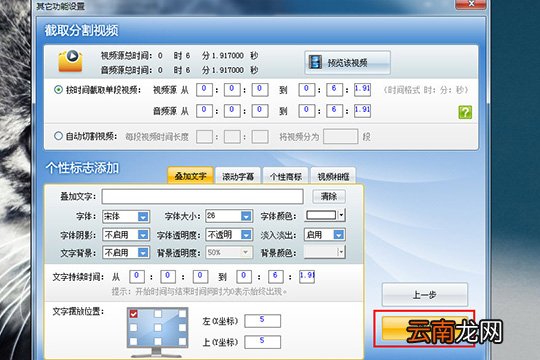540x360 pixels.
Task: Click the yellow next-step button under 上一步
Action: tap(424, 329)
